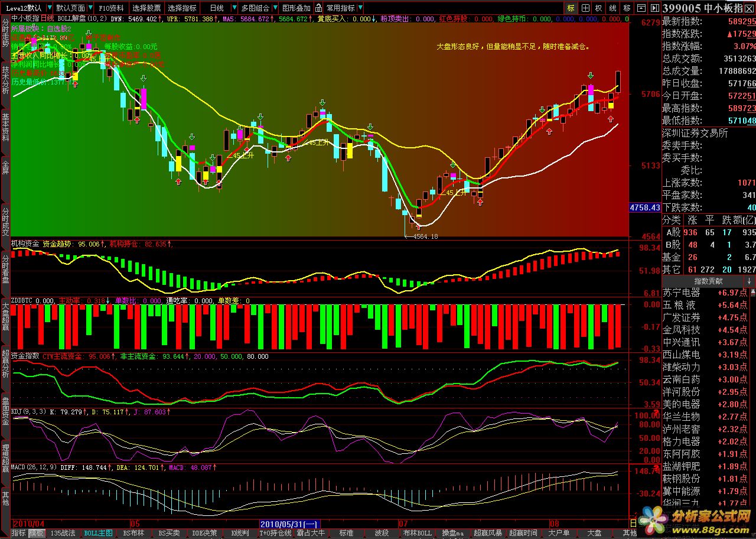Select the 大户单 template tab
756x539 pixels.
(x=559, y=532)
